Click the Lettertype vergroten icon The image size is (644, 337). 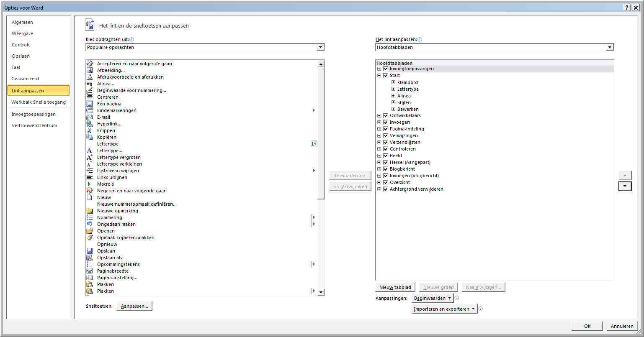point(89,157)
